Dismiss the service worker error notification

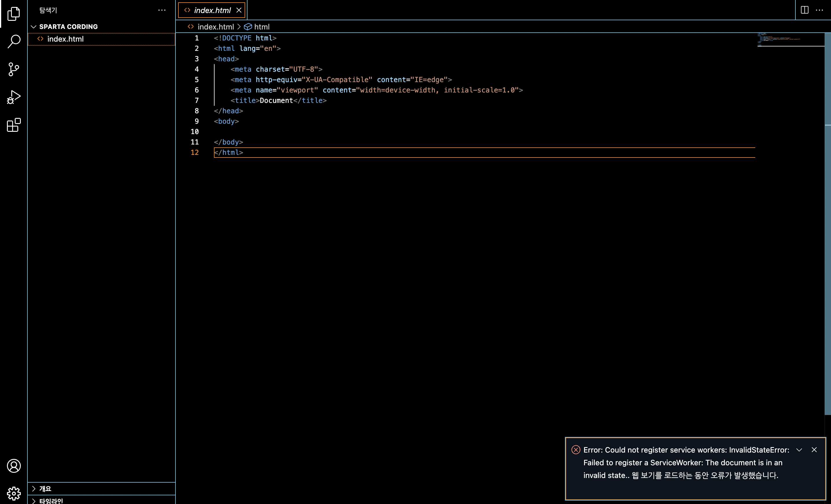click(814, 450)
